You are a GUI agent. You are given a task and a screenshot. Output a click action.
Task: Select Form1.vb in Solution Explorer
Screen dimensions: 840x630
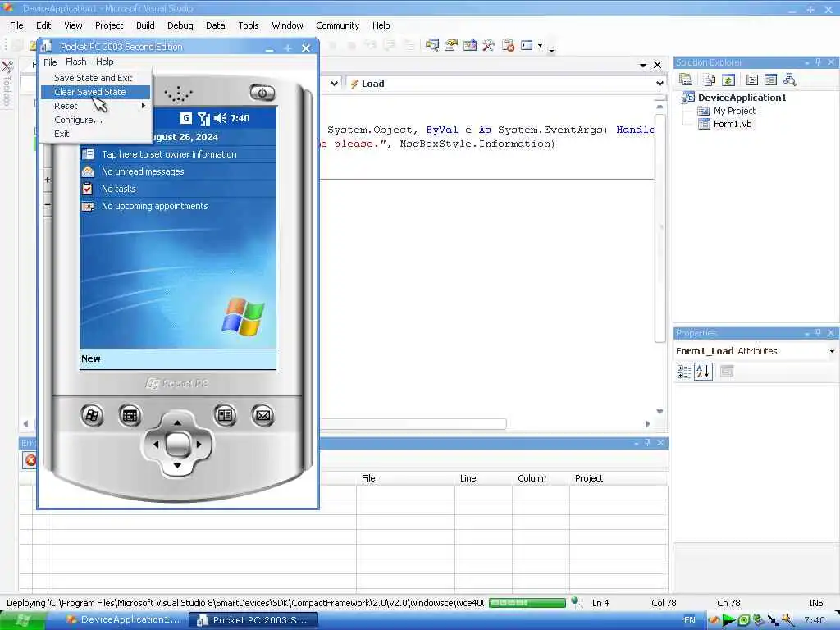pos(732,124)
